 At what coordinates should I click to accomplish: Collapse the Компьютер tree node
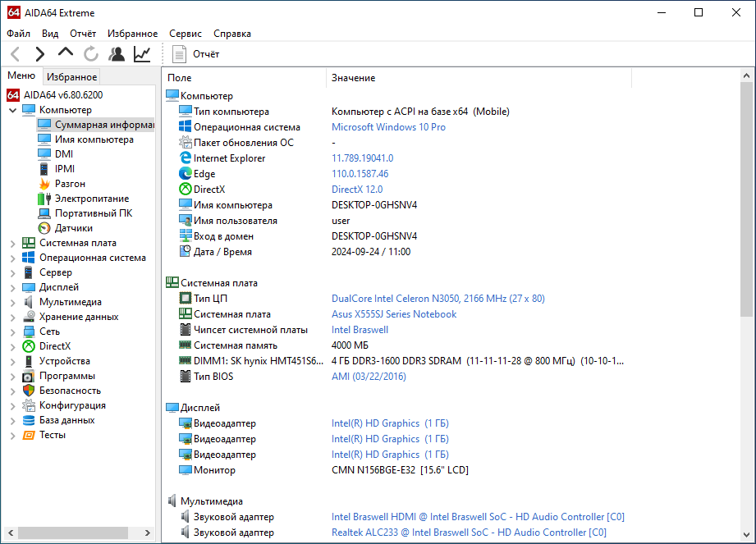(12, 110)
